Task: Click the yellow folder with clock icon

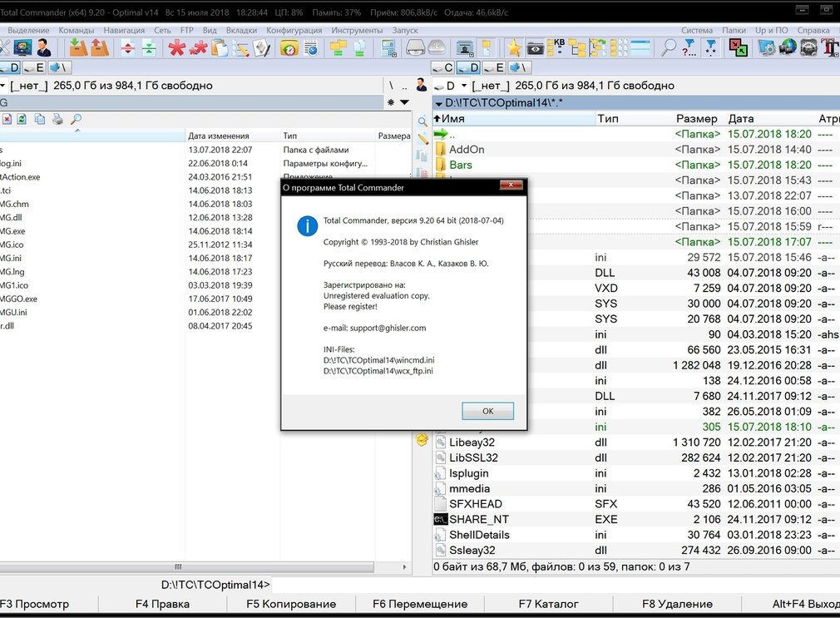Action: [289, 48]
